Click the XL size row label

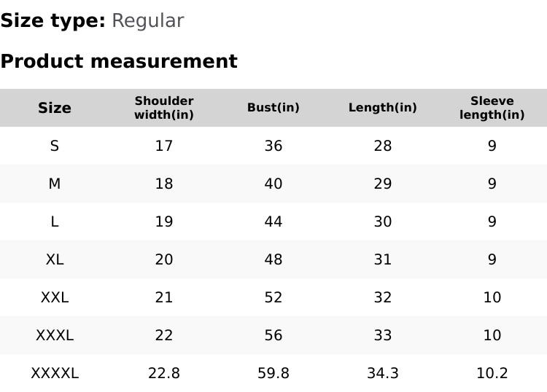55,259
